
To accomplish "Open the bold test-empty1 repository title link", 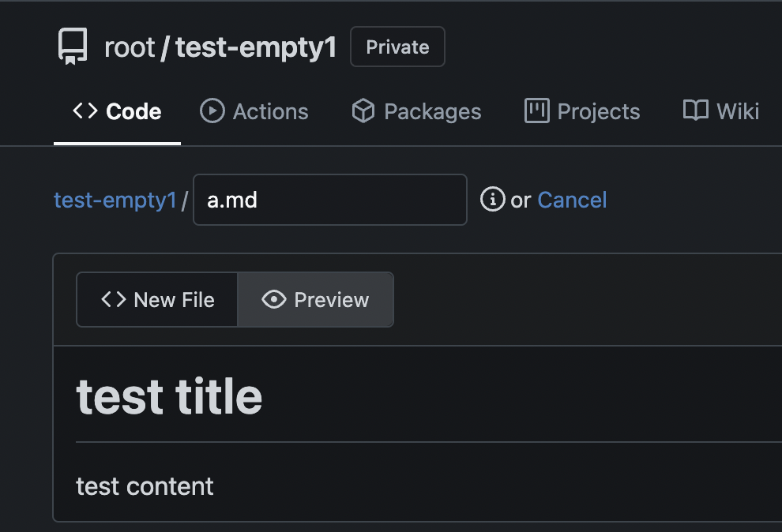I will click(x=256, y=47).
